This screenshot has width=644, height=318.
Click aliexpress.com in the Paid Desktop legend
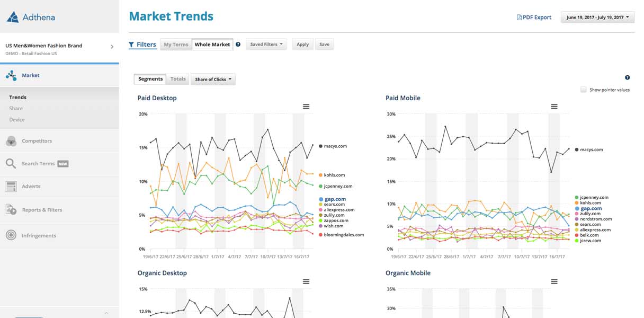click(x=336, y=210)
